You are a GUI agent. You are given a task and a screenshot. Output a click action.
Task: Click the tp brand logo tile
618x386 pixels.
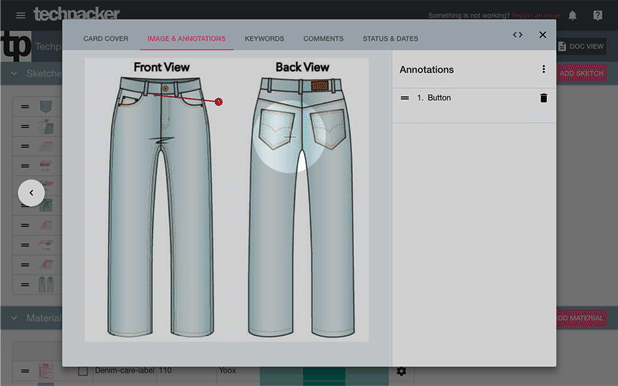click(x=16, y=47)
